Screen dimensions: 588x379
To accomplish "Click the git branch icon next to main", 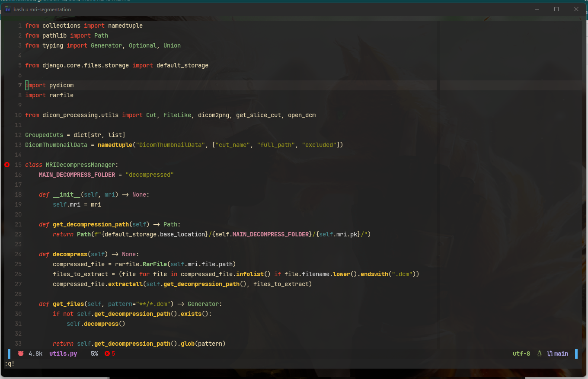I will tap(550, 354).
